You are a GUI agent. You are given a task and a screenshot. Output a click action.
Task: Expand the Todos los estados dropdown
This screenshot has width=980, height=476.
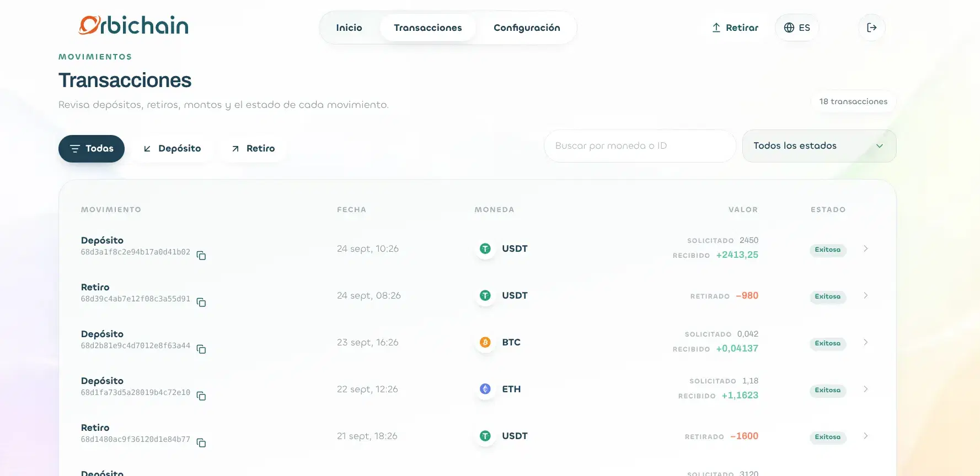[819, 146]
